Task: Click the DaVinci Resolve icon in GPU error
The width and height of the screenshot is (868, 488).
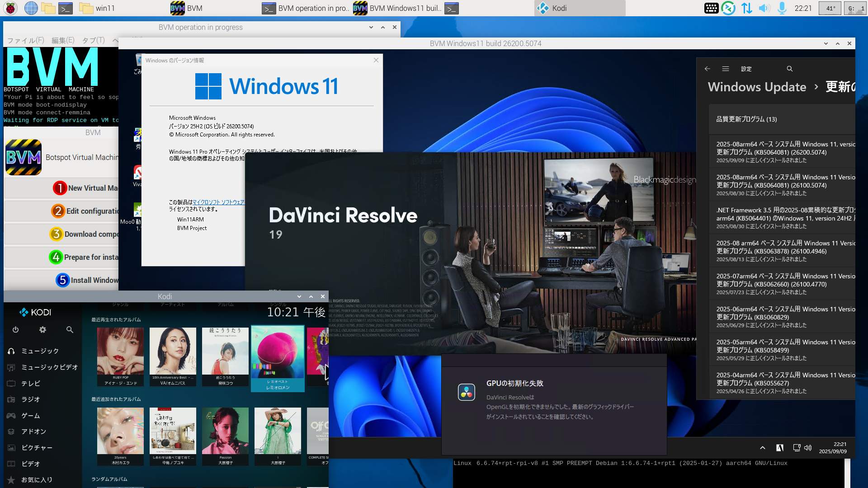Action: pos(466,392)
